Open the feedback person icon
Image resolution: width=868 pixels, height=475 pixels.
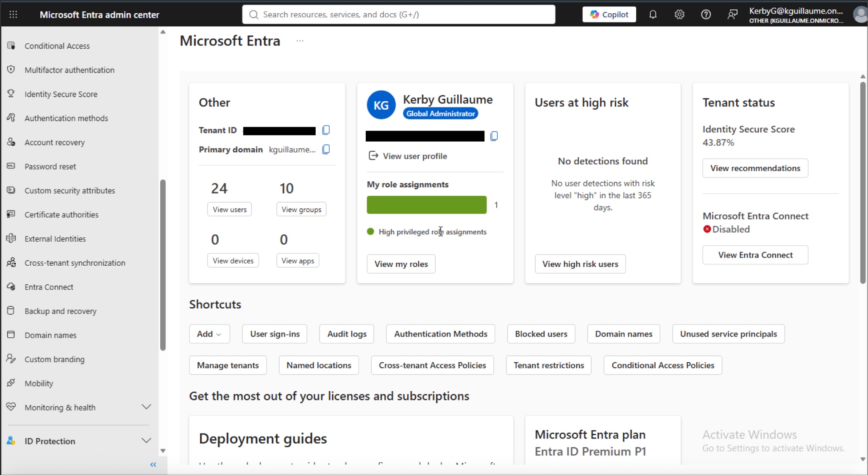732,14
